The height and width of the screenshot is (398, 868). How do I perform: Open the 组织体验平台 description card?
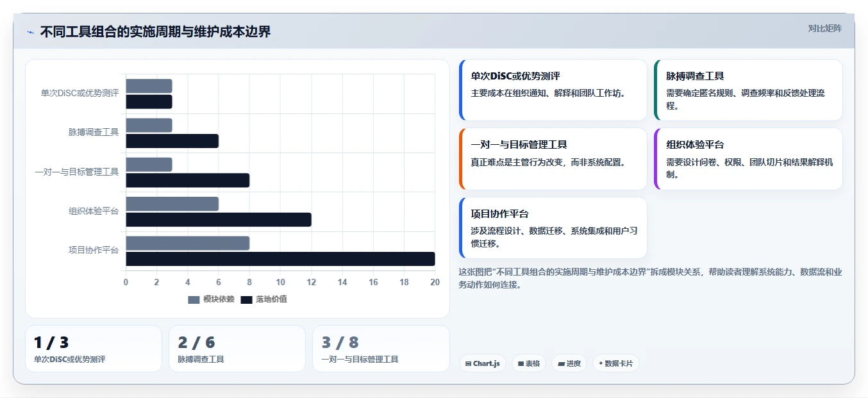(748, 159)
